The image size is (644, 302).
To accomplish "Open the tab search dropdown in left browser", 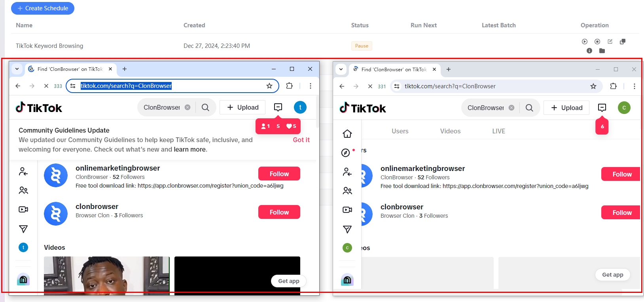I will coord(17,69).
